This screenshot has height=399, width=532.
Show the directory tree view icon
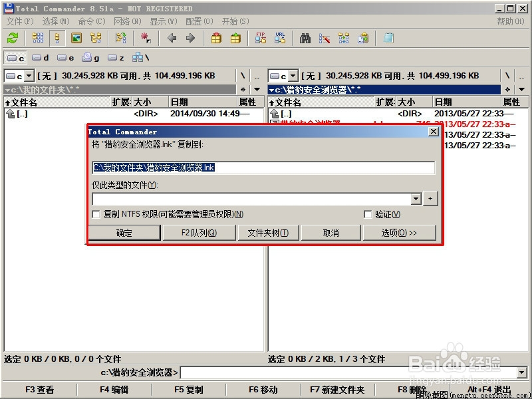tap(96, 38)
